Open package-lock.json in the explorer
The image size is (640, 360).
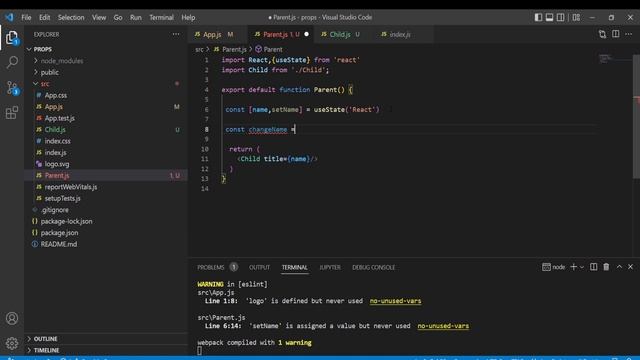tap(105, 221)
